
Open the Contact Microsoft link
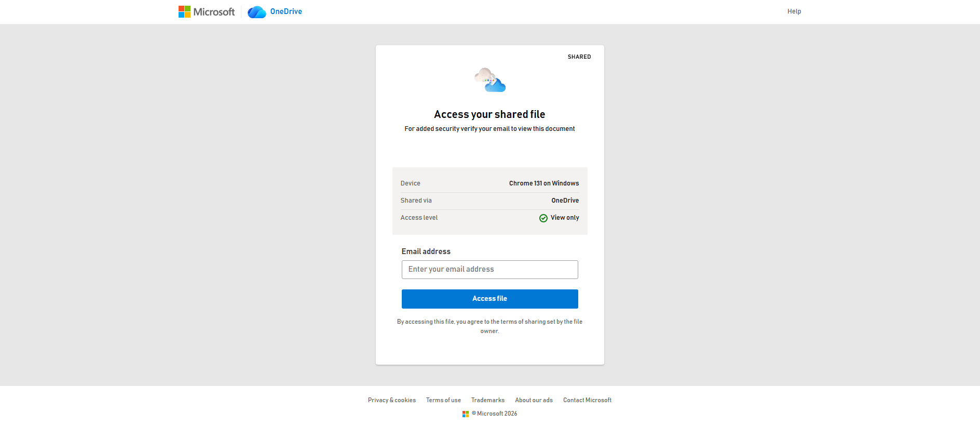[587, 400]
